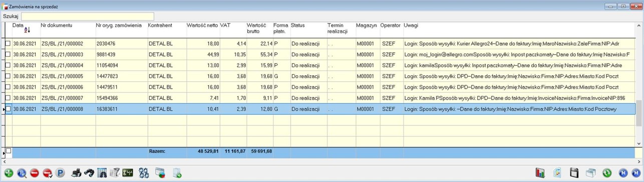This screenshot has width=644, height=182.
Task: Click gross value 55,34 cell
Action: click(x=260, y=55)
